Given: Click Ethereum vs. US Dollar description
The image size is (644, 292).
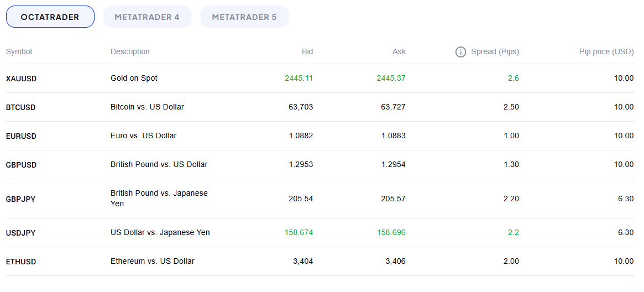Looking at the screenshot, I should click(x=153, y=261).
